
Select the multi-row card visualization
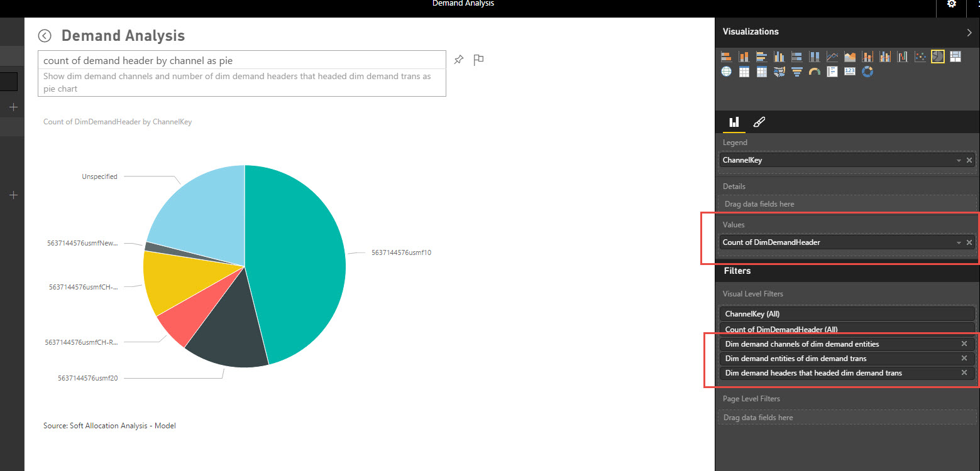(832, 72)
